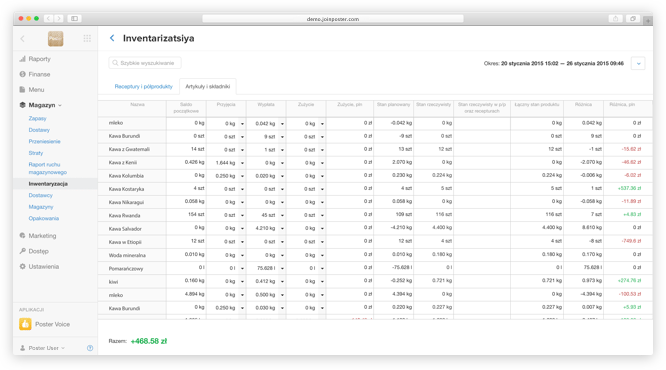Screen dimensions: 666x370
Task: Click the Magazyn box icon
Action: pyautogui.click(x=23, y=105)
